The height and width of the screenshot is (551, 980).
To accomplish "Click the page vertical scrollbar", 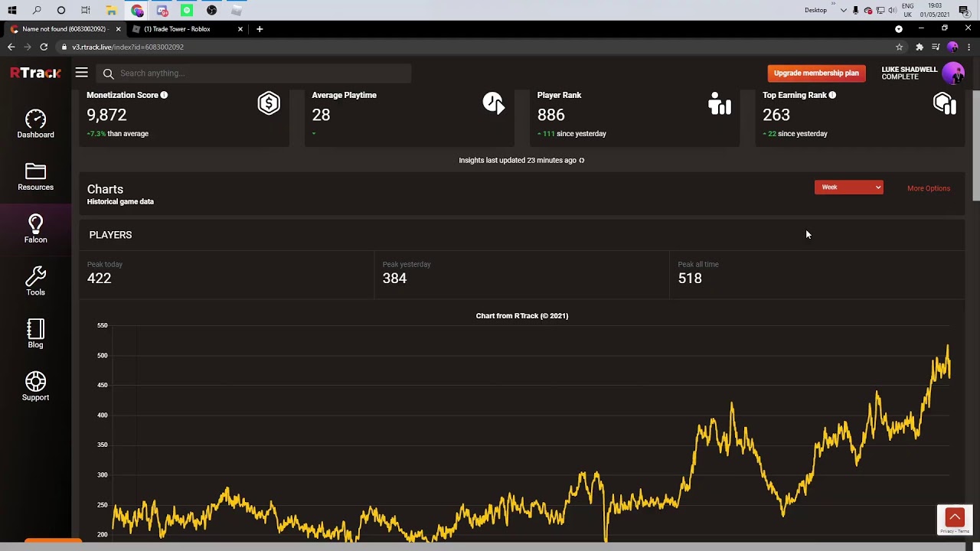I will [x=975, y=145].
